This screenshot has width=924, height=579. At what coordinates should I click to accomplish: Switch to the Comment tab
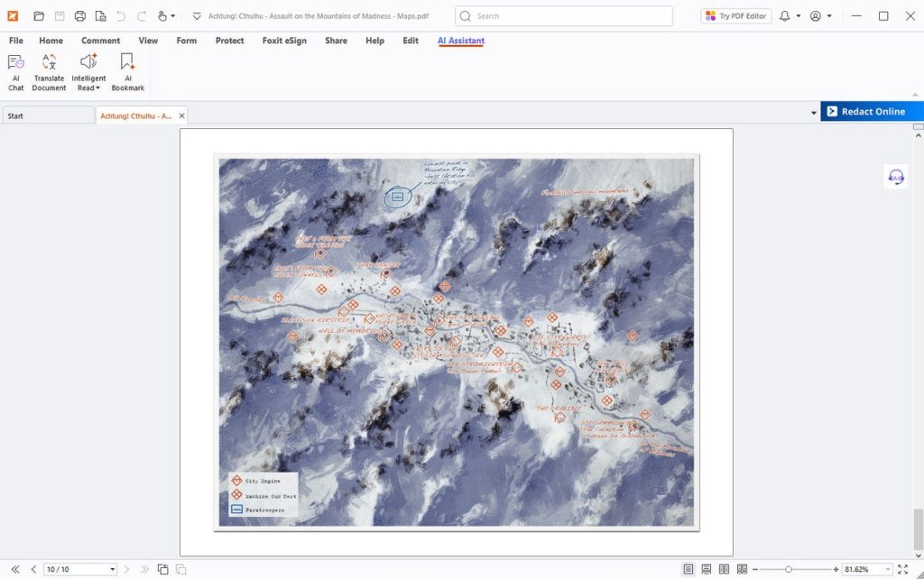pyautogui.click(x=101, y=41)
